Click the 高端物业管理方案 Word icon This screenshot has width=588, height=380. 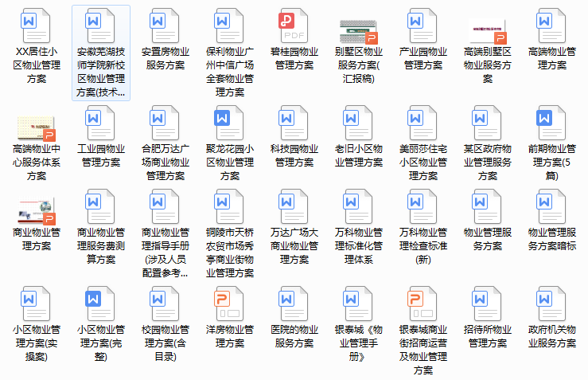coord(552,25)
